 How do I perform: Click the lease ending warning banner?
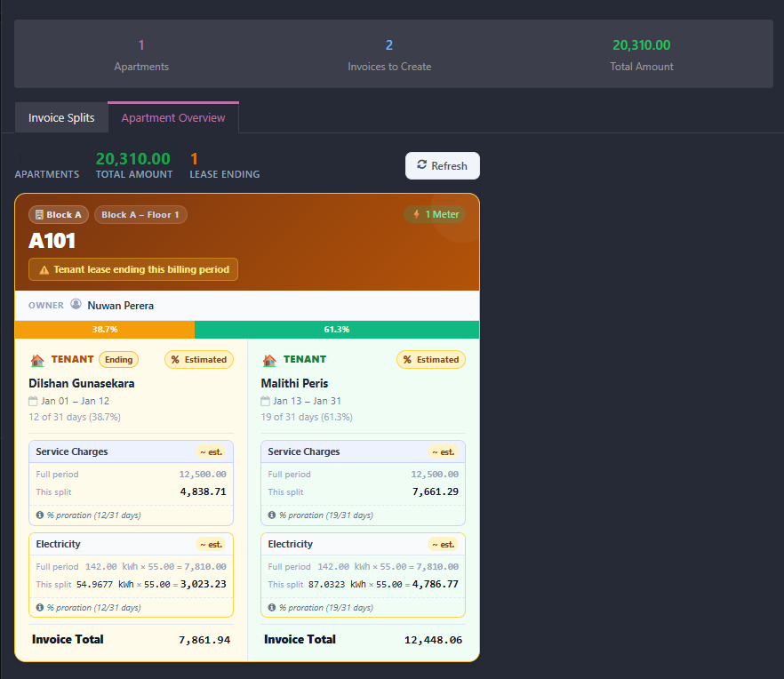[133, 269]
